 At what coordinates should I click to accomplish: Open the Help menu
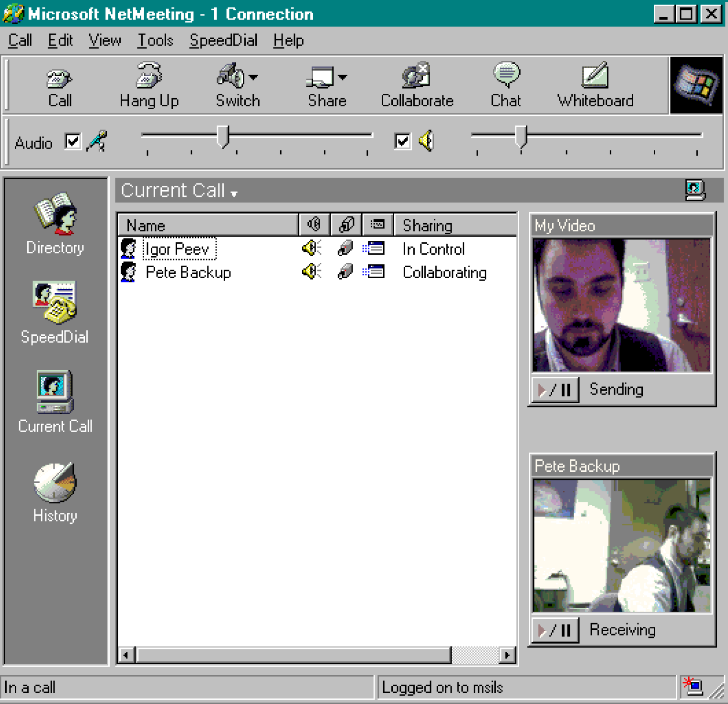[x=288, y=40]
